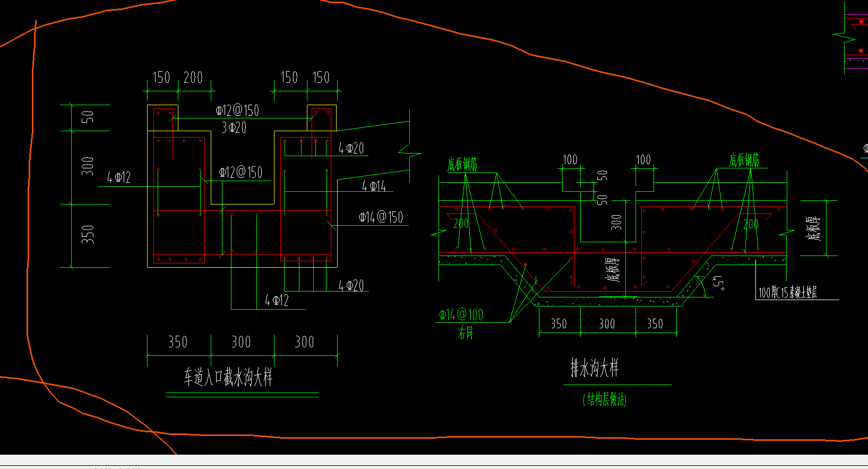
Task: Click the 45° slope angle annotation
Action: click(719, 282)
